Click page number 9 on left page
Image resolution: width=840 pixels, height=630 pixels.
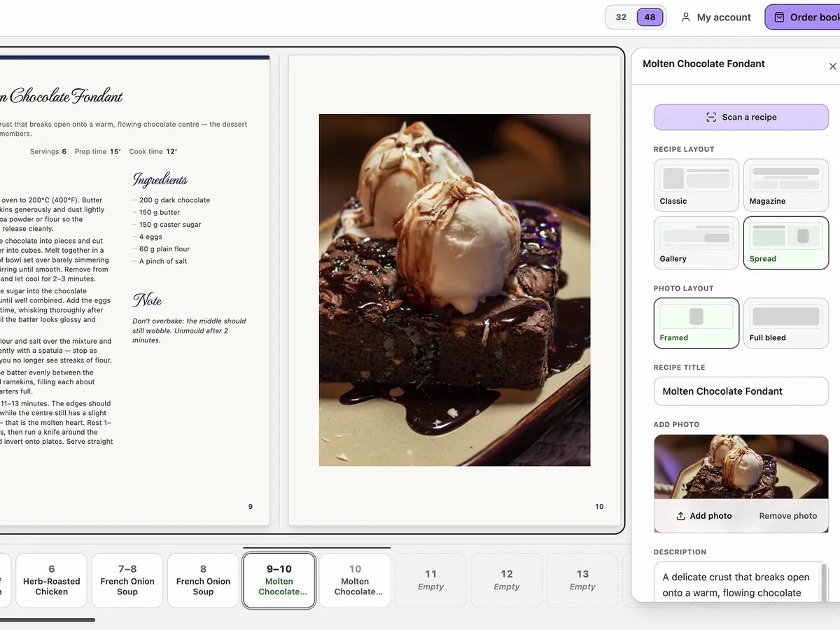(251, 506)
